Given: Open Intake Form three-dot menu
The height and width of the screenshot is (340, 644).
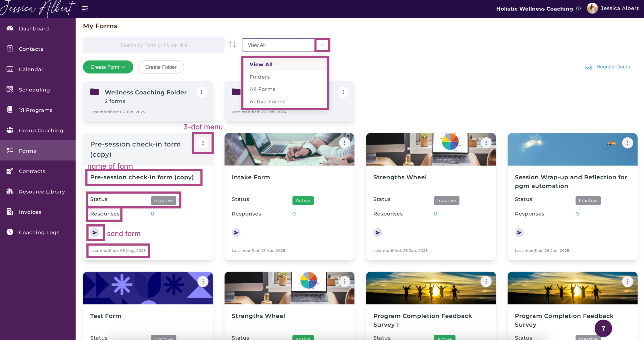Looking at the screenshot, I should (345, 143).
